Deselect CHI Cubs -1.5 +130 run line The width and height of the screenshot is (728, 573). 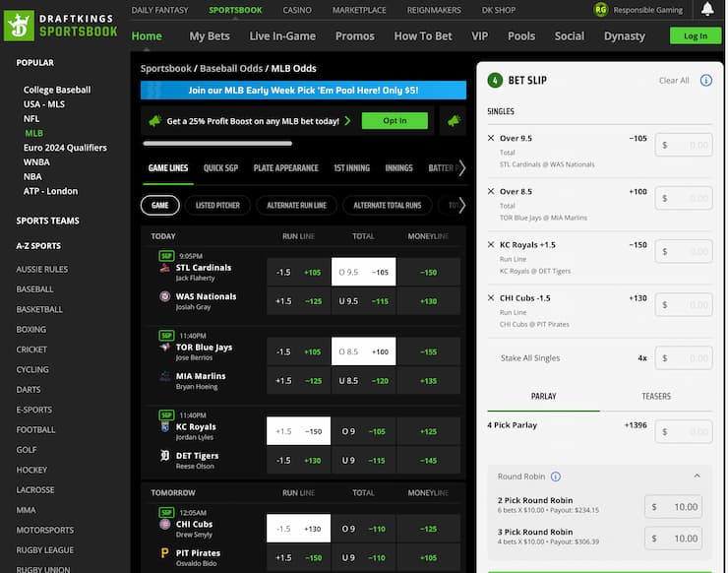[x=298, y=529]
